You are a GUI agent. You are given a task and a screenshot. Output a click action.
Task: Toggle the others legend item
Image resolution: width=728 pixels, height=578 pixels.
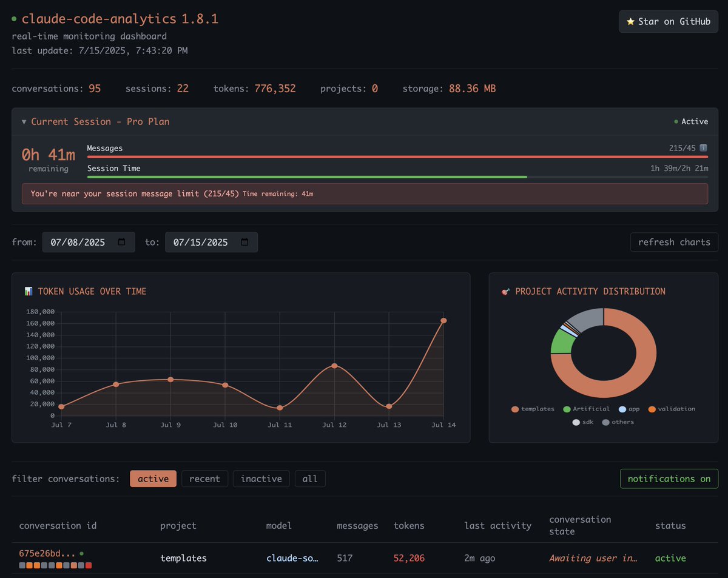(x=618, y=422)
